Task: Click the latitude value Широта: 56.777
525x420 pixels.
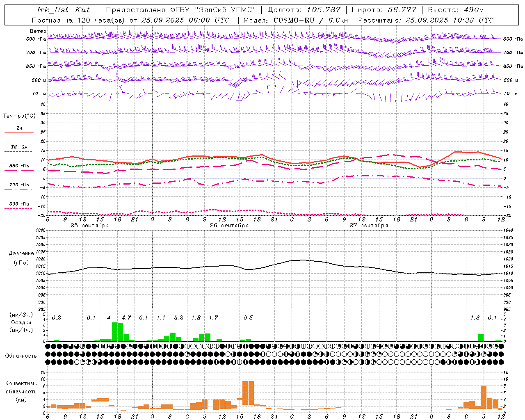Action: [384, 10]
